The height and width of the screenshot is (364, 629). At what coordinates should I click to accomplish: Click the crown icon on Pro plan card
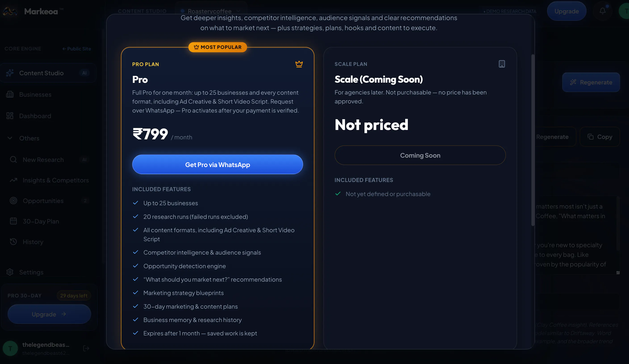(299, 64)
